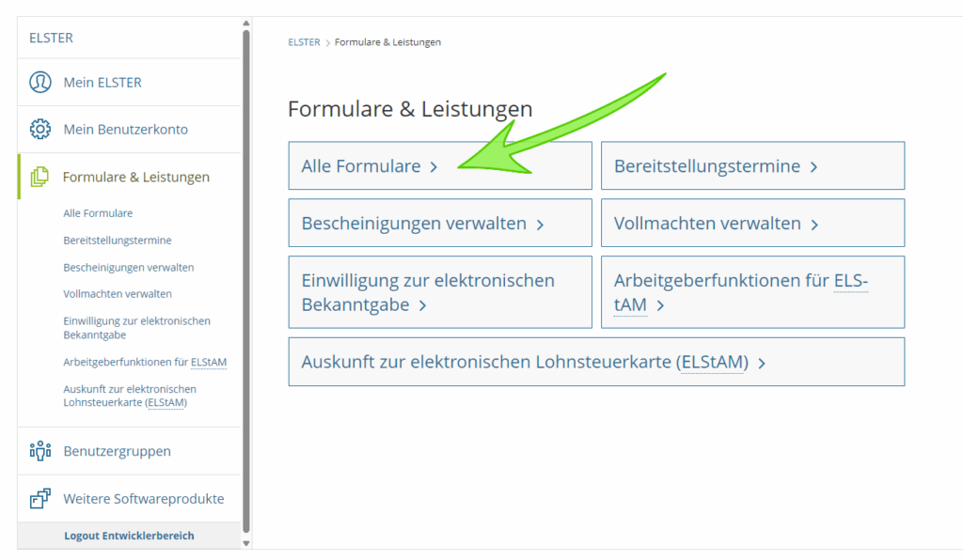
Task: Click the Benutzergruppen people icon
Action: coord(40,451)
